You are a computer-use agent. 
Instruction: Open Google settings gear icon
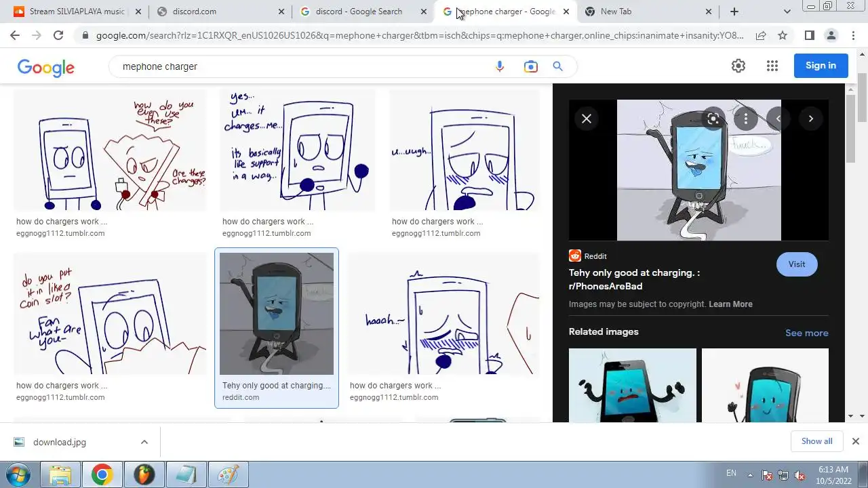[x=738, y=66]
